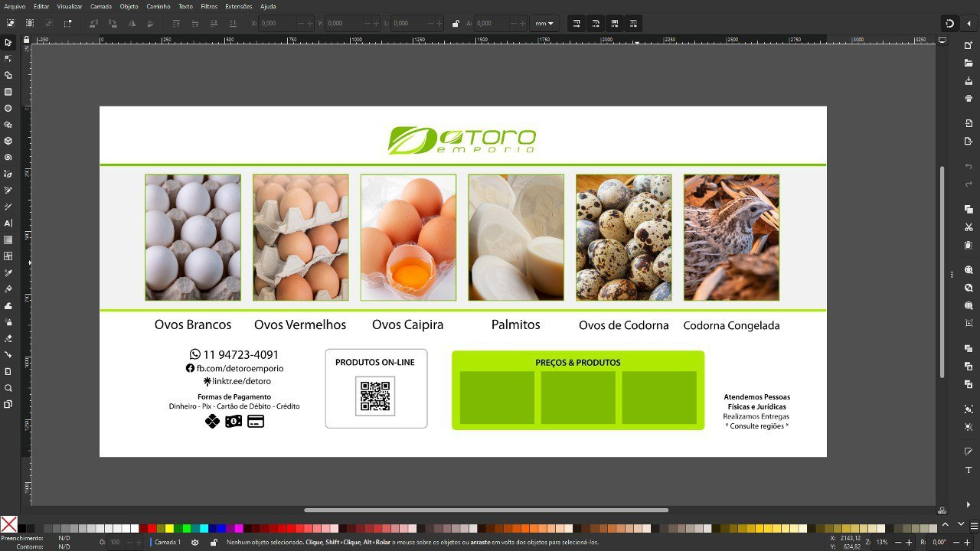Viewport: 980px width, 551px height.
Task: Select the Text tool
Action: click(x=8, y=223)
